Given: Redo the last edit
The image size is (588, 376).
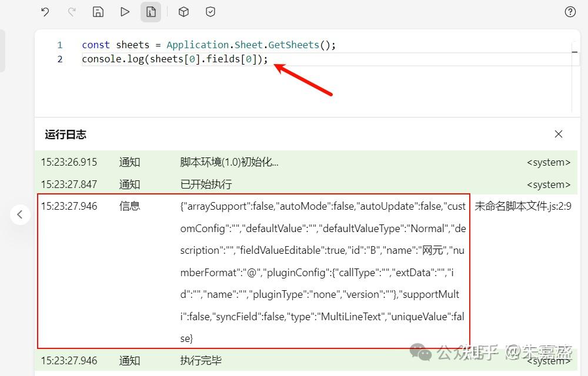Looking at the screenshot, I should pyautogui.click(x=72, y=12).
